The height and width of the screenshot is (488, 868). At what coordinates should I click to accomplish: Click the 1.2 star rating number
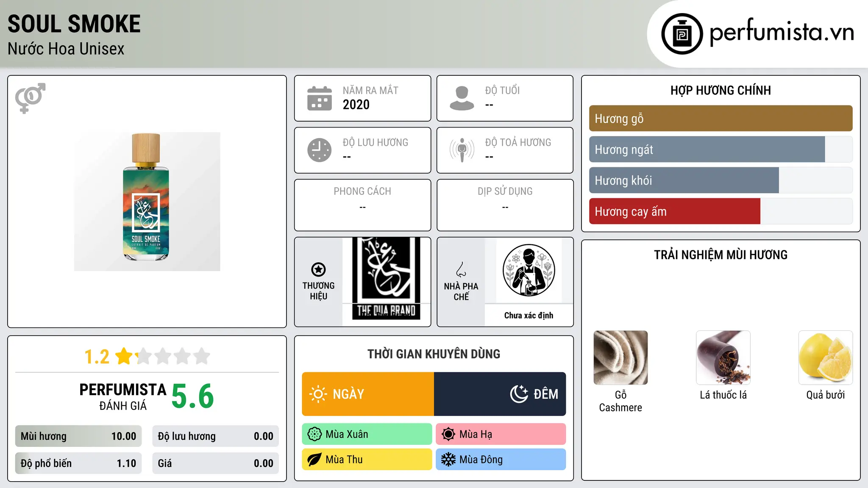click(x=97, y=357)
